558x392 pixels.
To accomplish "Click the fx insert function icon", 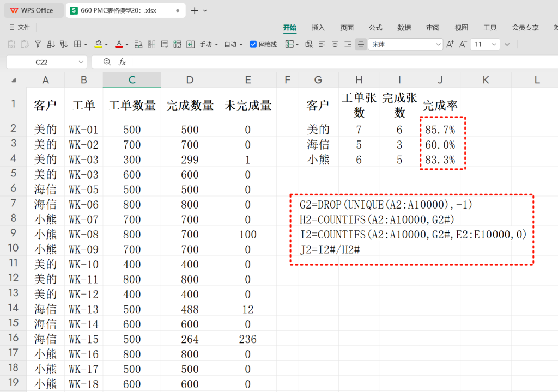I will 122,62.
